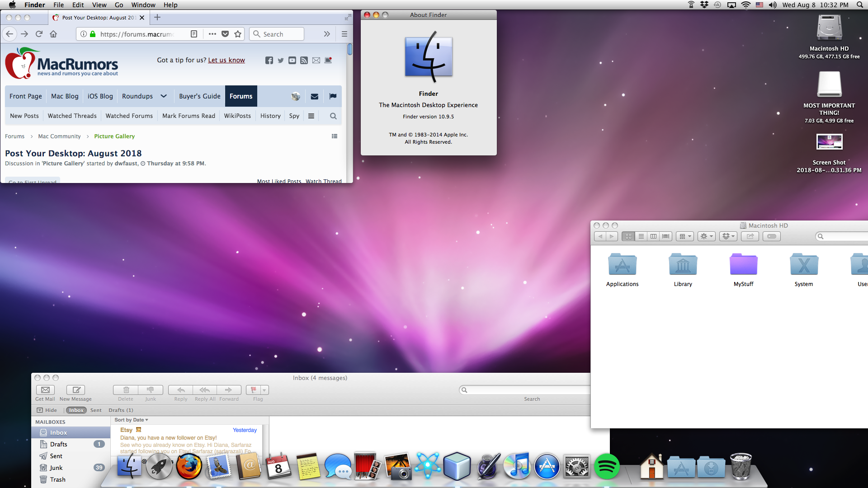Expand the Sort by Date dropdown in Mail
Viewport: 868px width, 488px height.
[132, 420]
